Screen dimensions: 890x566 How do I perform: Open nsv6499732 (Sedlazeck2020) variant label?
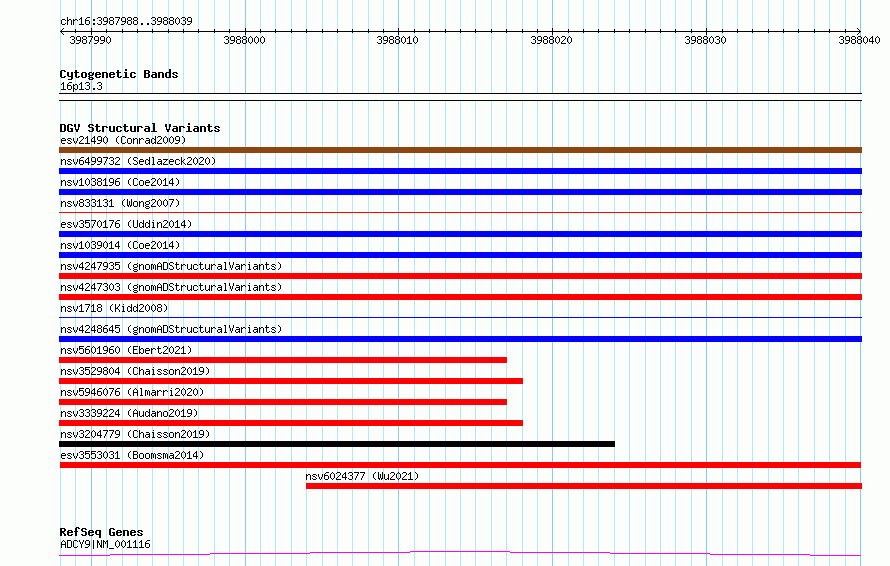[x=138, y=161]
